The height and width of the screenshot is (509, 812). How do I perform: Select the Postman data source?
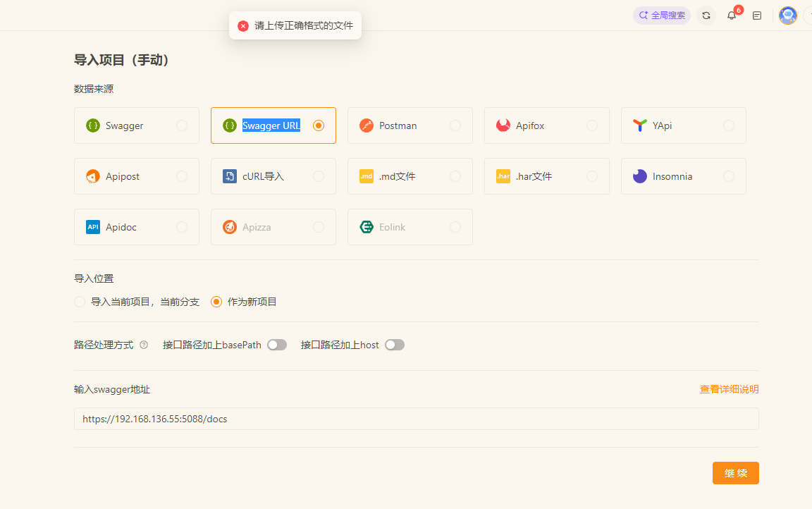(410, 125)
